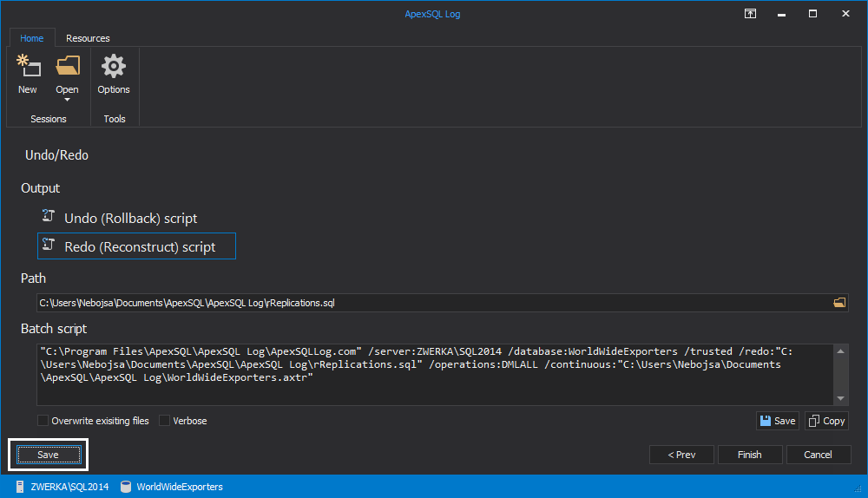The image size is (868, 498).
Task: Copy the batch script to clipboard
Action: [826, 421]
